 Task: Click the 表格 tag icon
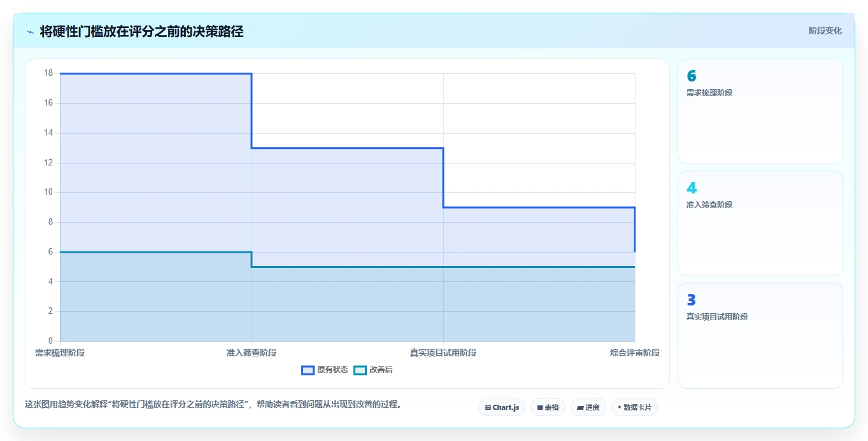[x=539, y=407]
